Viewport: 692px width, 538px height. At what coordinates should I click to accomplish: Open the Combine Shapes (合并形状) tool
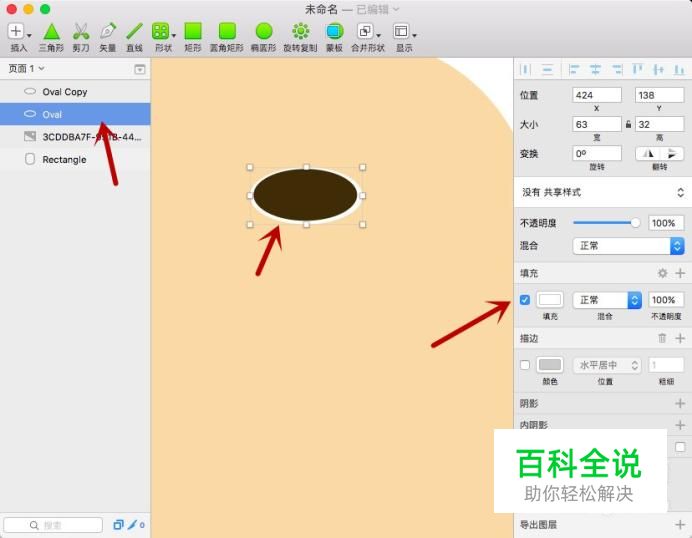[x=368, y=37]
